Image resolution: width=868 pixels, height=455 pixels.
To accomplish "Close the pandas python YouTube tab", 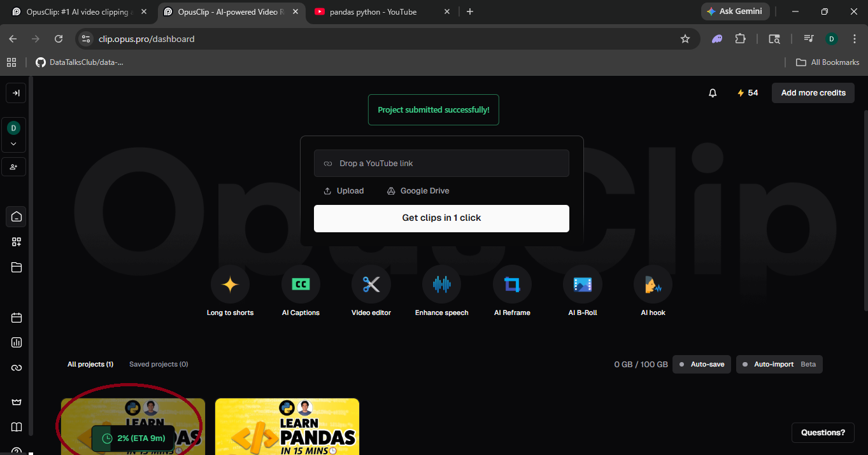I will coord(447,11).
